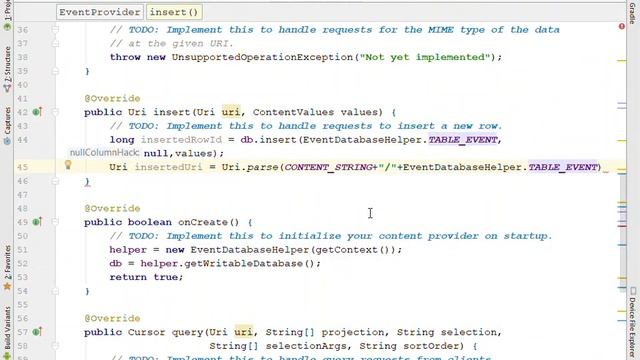Collapse the fold marker at line 39

[55, 71]
